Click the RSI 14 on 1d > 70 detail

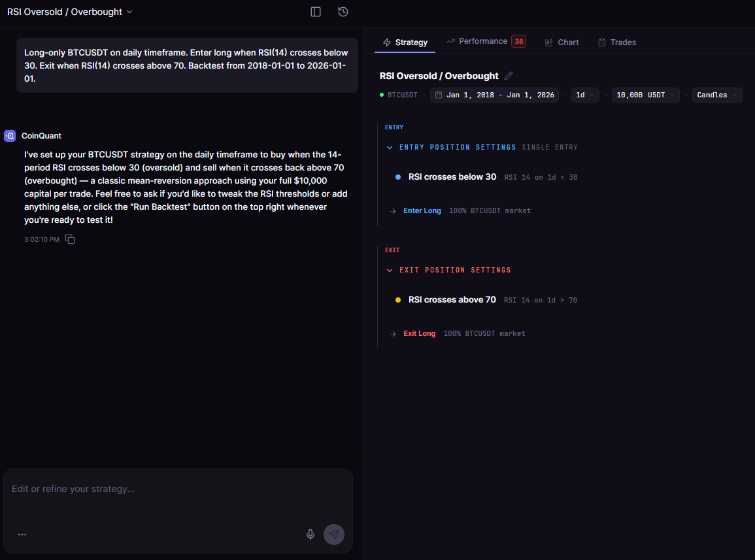(x=540, y=300)
